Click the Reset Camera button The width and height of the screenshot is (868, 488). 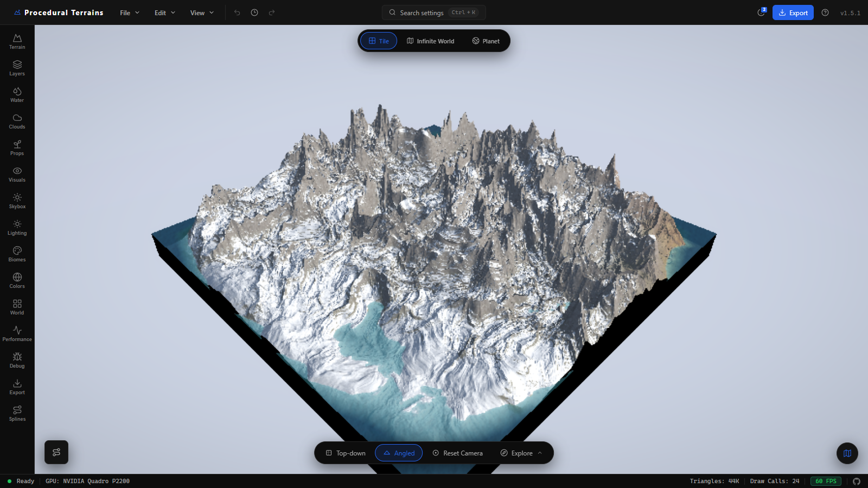[458, 453]
